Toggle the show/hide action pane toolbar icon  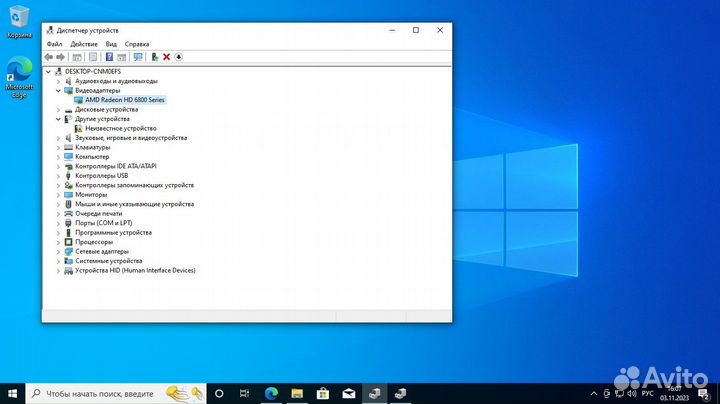point(122,57)
